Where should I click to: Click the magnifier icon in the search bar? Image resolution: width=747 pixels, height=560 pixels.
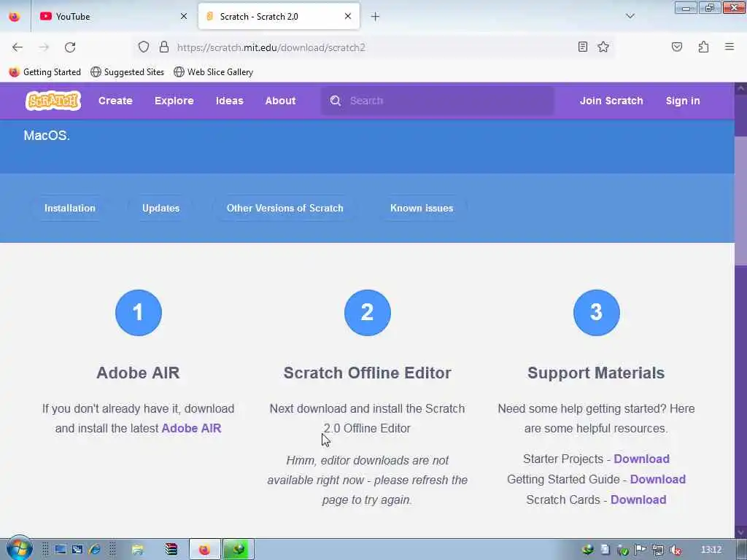[336, 101]
